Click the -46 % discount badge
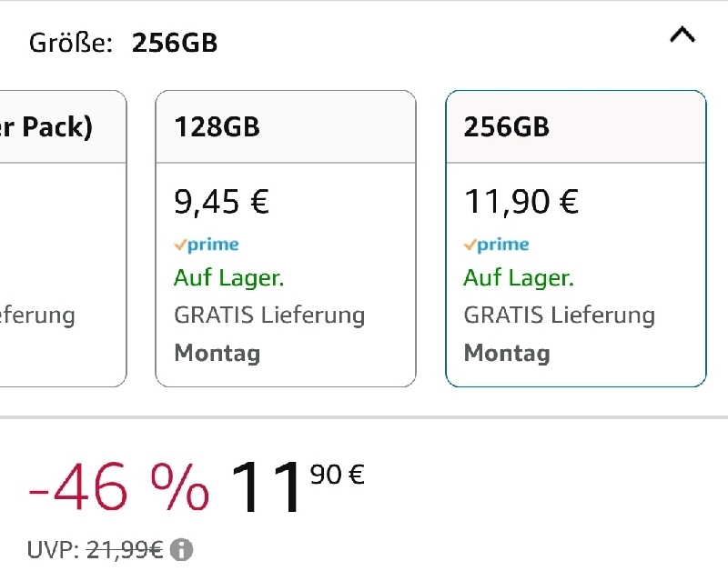This screenshot has height=581, width=728. [x=118, y=486]
